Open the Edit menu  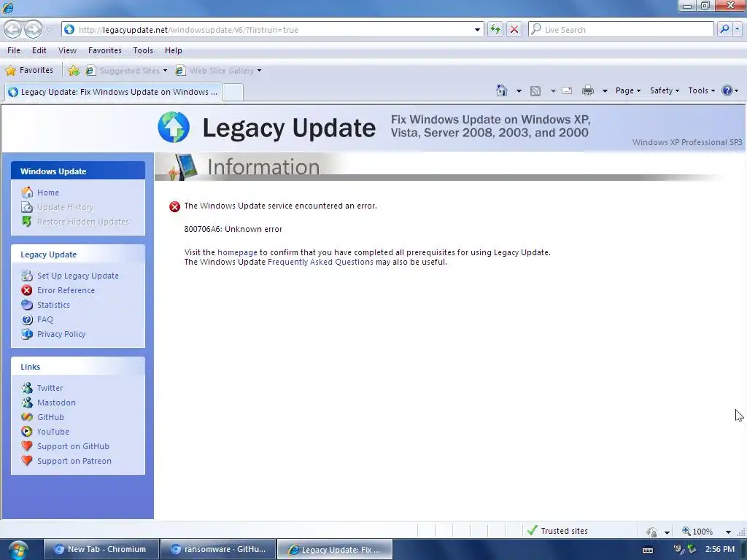click(39, 50)
